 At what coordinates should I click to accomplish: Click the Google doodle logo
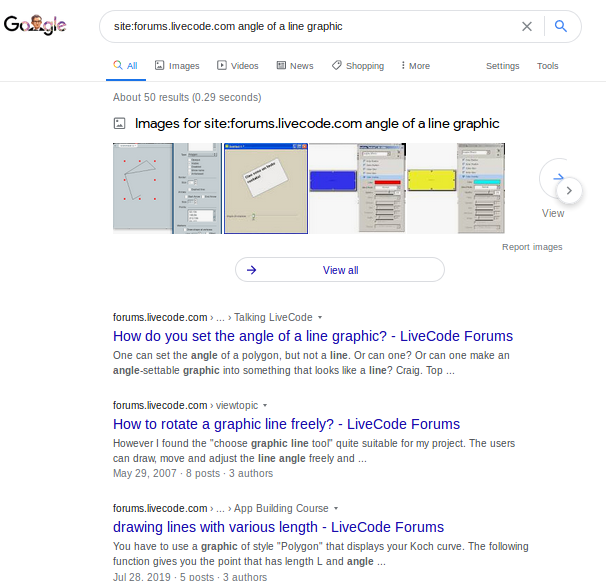pos(35,25)
